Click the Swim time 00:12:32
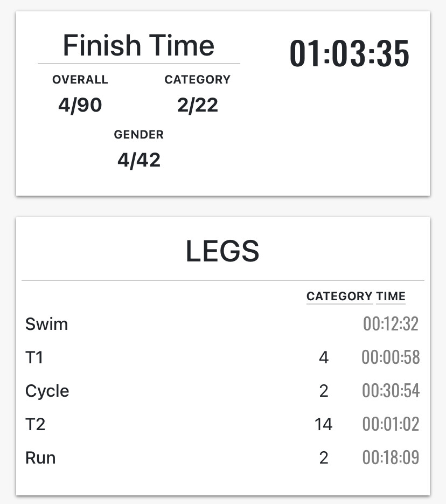This screenshot has width=446, height=504. (x=391, y=325)
